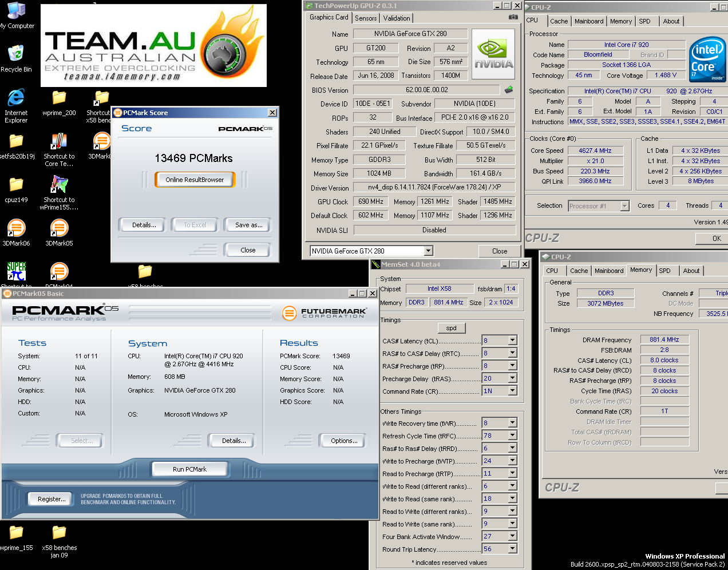Click the "13469 PCMarks" score text

194,158
